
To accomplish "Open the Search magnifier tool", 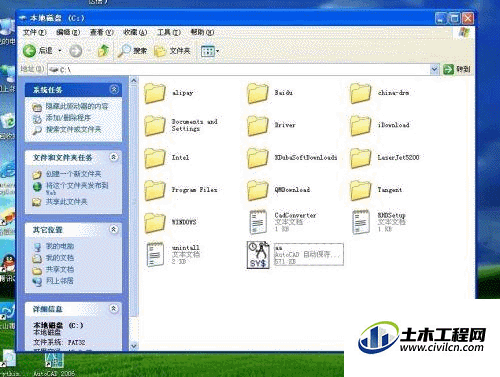I will 132,51.
